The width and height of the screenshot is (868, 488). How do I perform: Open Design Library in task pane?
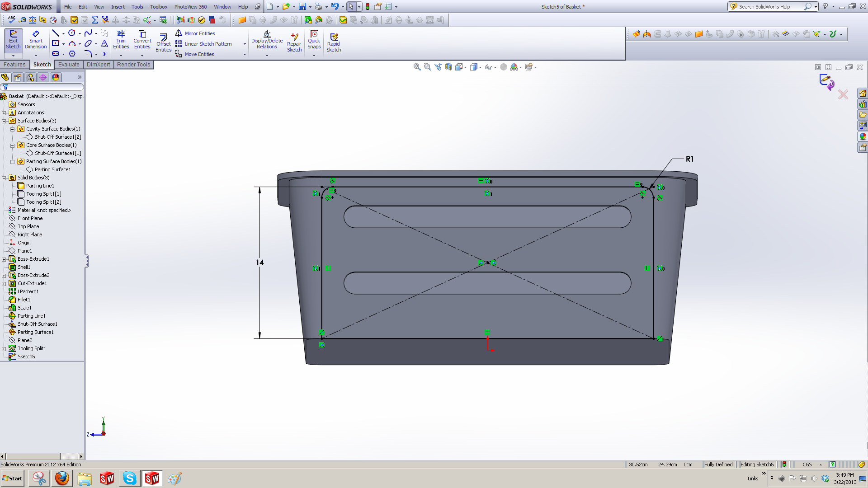pyautogui.click(x=863, y=104)
